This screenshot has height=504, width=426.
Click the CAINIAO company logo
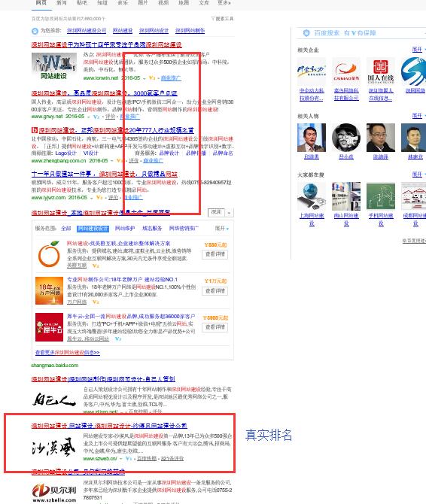pos(346,72)
